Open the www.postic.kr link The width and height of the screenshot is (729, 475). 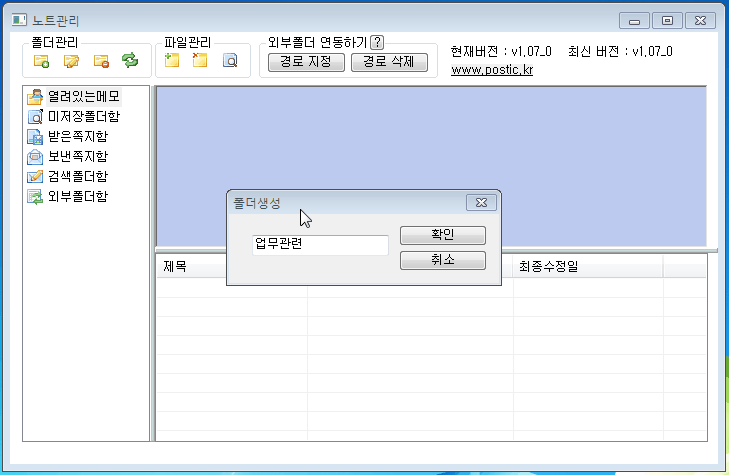(492, 70)
